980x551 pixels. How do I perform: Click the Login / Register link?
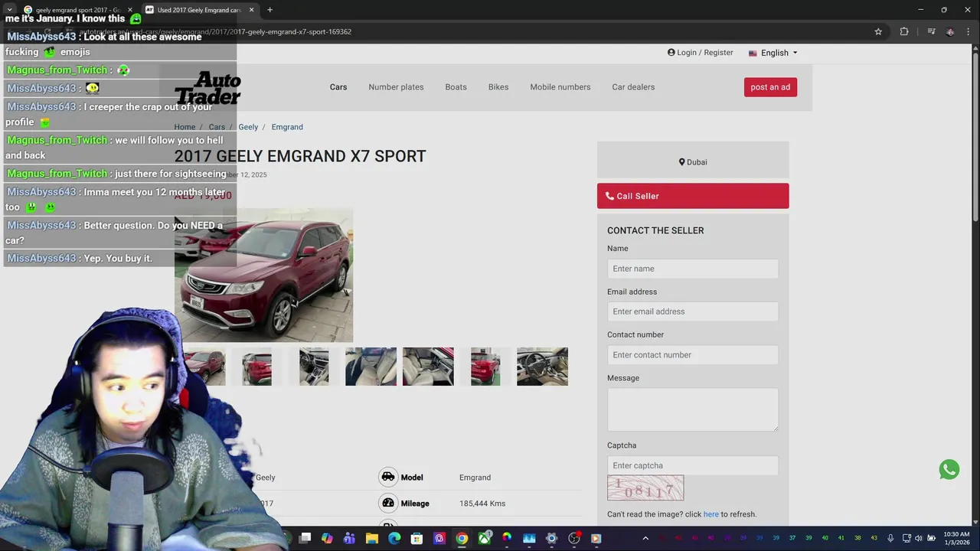(x=701, y=53)
